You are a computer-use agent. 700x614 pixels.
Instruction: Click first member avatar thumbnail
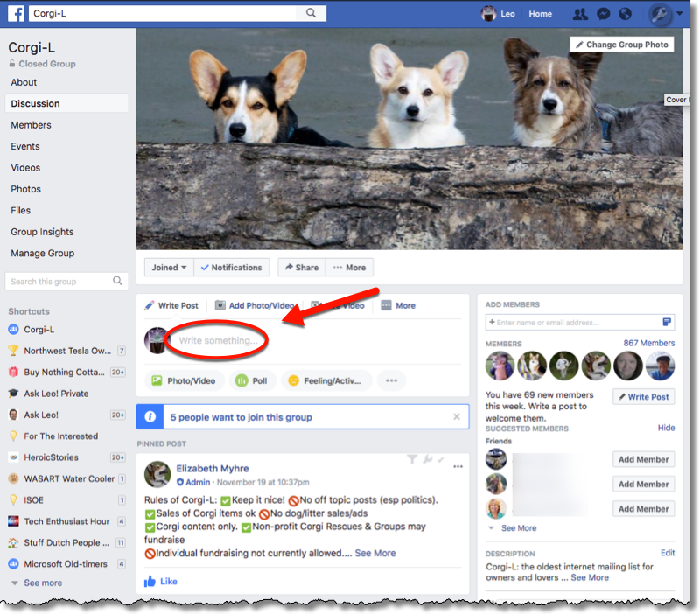[x=500, y=366]
